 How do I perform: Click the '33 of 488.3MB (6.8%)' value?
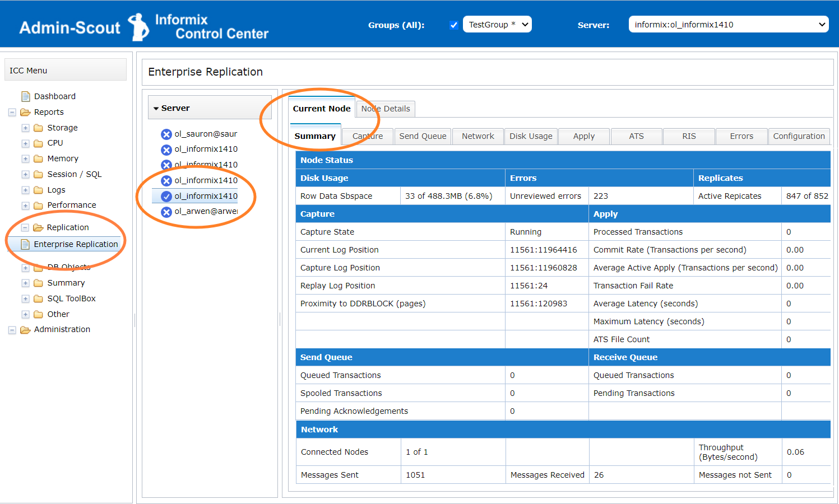[x=448, y=196]
